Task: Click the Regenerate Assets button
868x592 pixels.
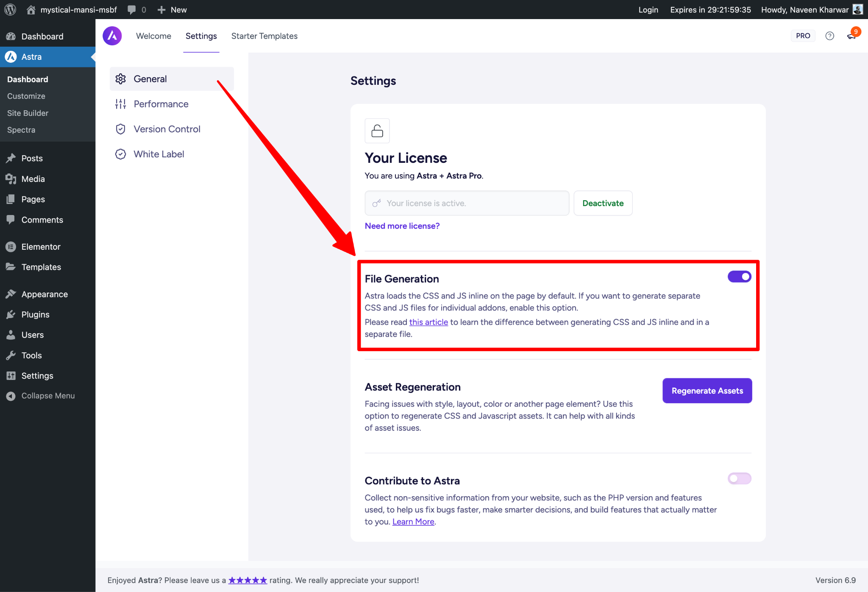Action: (x=707, y=391)
